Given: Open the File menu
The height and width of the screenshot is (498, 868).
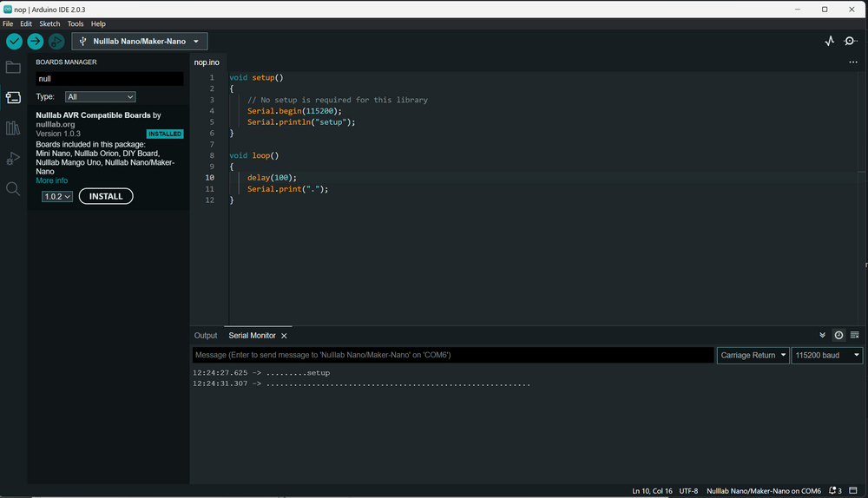Looking at the screenshot, I should (x=8, y=23).
